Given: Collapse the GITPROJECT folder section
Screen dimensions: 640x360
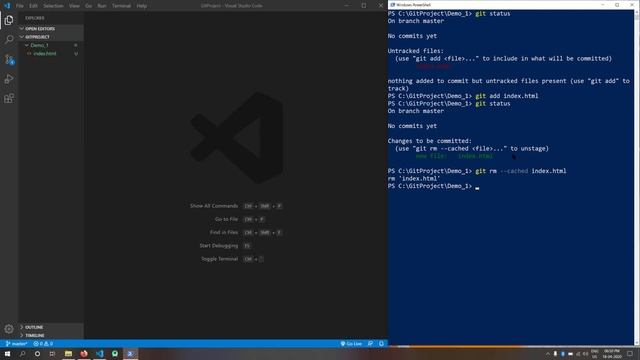Looking at the screenshot, I should coord(51,37).
